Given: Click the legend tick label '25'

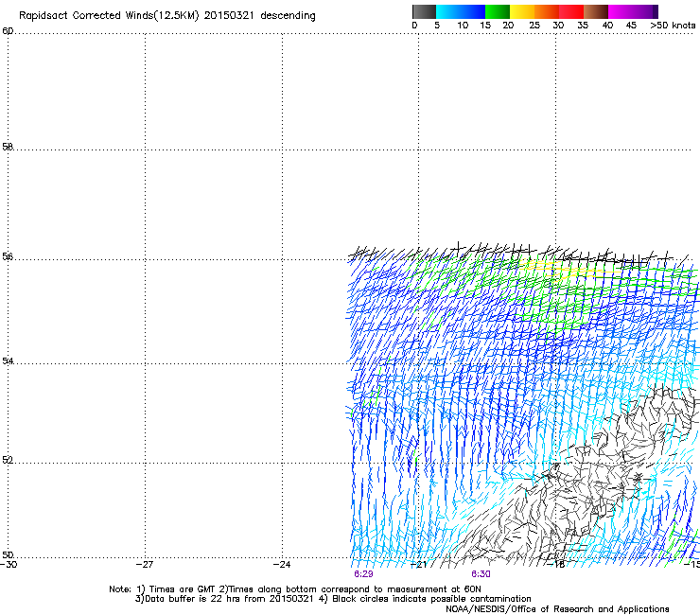Looking at the screenshot, I should coord(534,26).
